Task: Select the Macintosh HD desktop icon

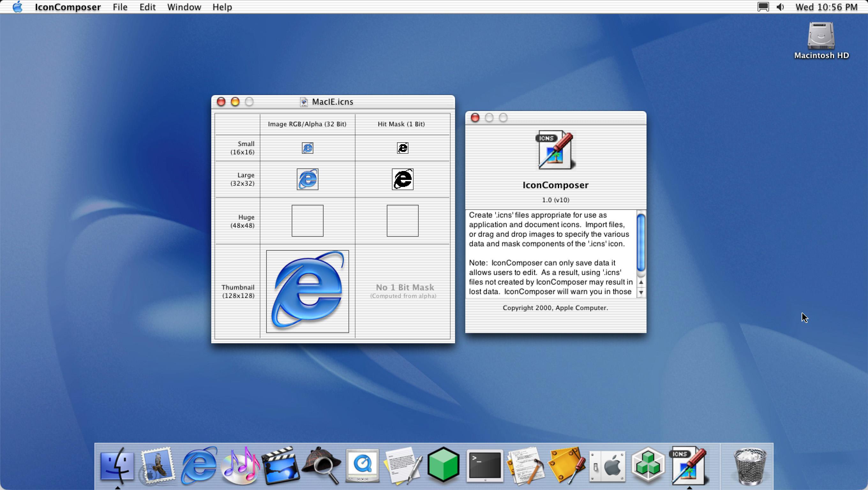Action: click(821, 41)
